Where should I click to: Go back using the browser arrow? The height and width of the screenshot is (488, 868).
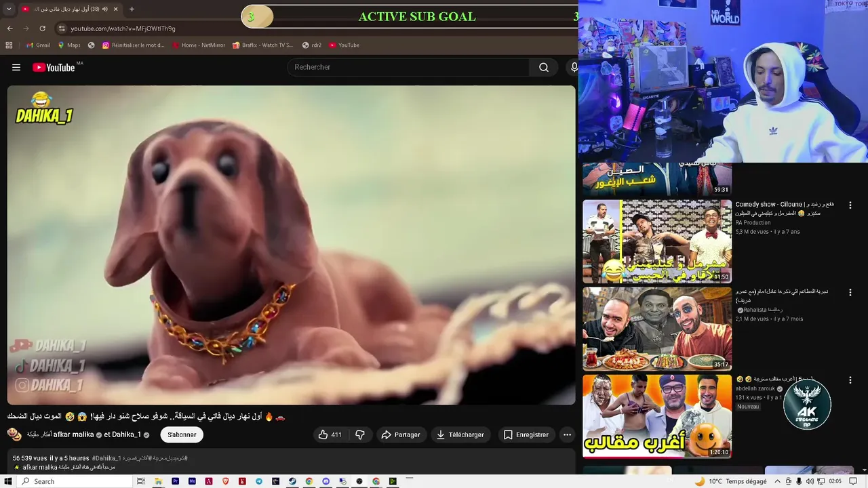9,28
